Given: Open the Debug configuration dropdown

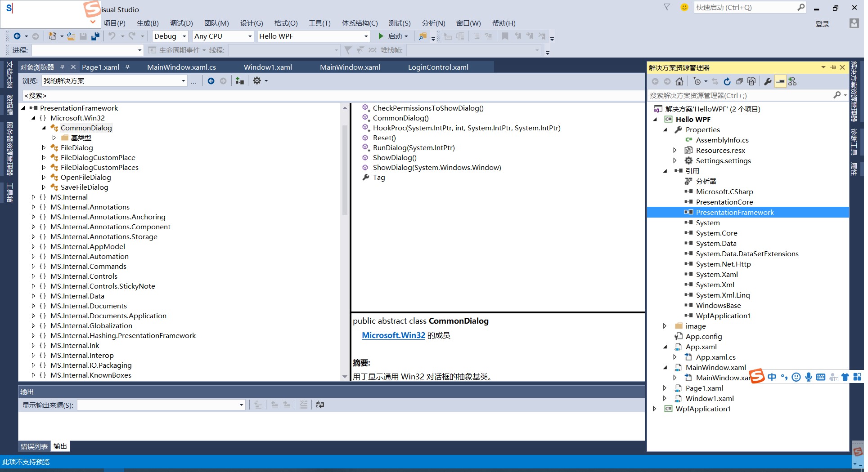Looking at the screenshot, I should point(184,36).
